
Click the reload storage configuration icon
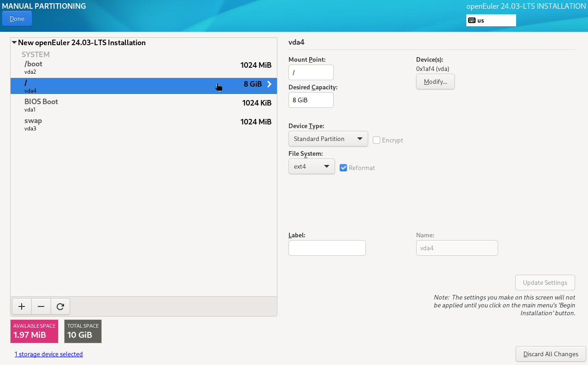tap(60, 306)
